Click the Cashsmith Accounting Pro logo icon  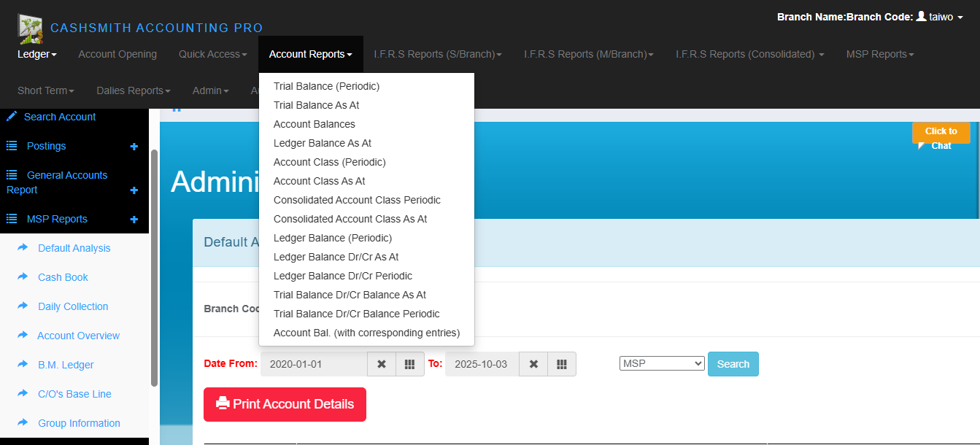tap(30, 28)
